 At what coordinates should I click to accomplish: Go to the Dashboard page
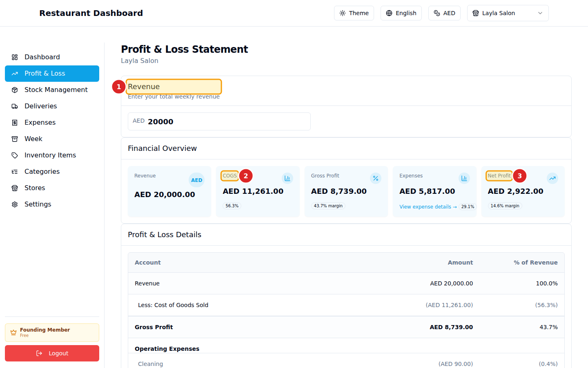click(42, 57)
